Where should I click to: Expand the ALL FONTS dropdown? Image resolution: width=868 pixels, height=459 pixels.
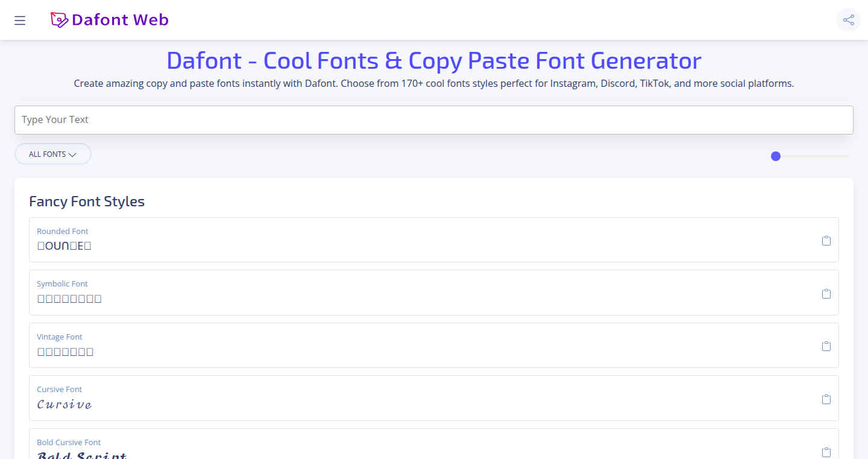(x=53, y=154)
